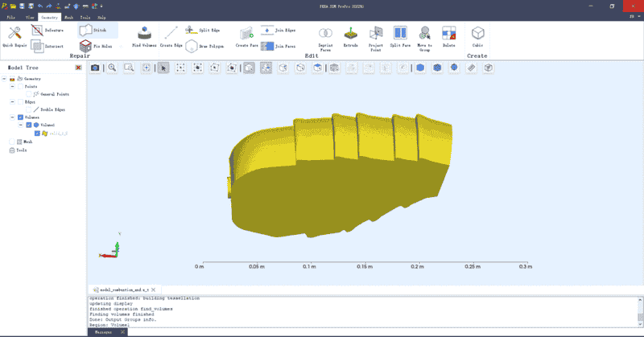Uncheck the Volumes checkbox

tap(21, 117)
